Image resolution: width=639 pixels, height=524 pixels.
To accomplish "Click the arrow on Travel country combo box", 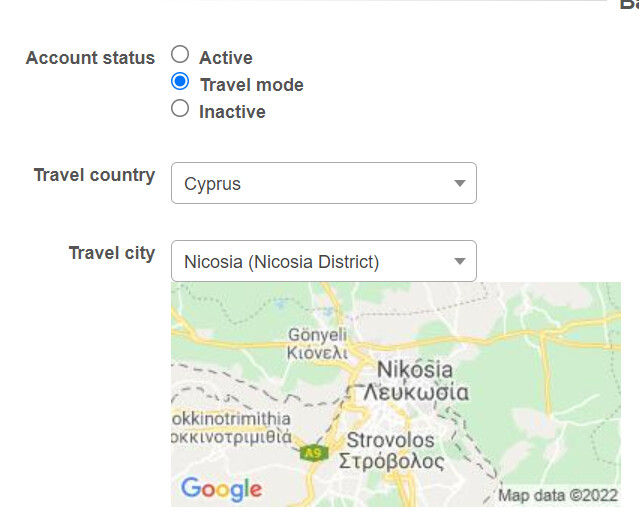I will point(460,183).
